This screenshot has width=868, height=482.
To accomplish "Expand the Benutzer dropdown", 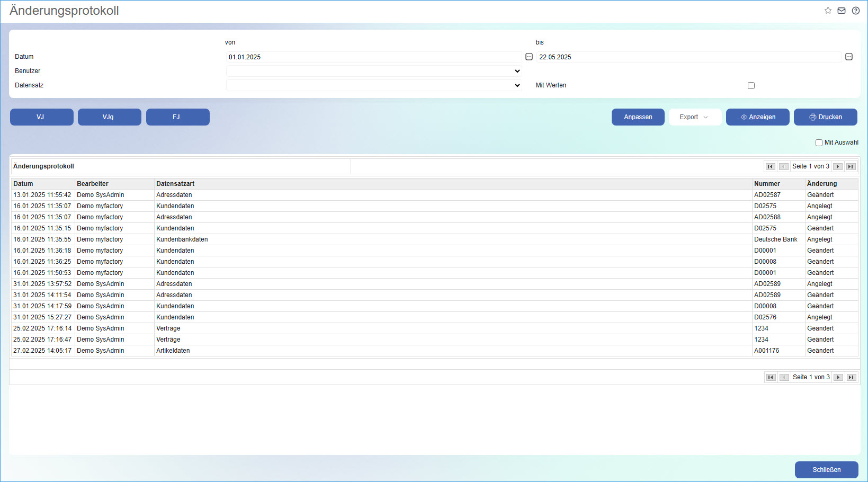I will 374,71.
